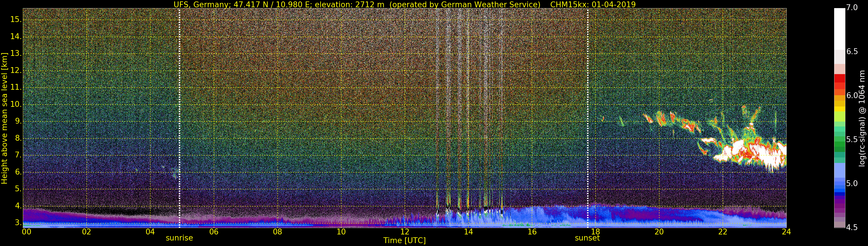Click the colorbar value '6.5'
Viewport: 868px width, 246px height.
pyautogui.click(x=852, y=52)
